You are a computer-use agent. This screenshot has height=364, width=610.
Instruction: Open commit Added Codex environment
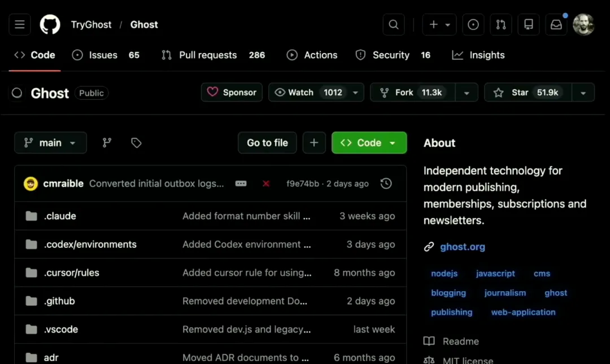[x=247, y=244]
